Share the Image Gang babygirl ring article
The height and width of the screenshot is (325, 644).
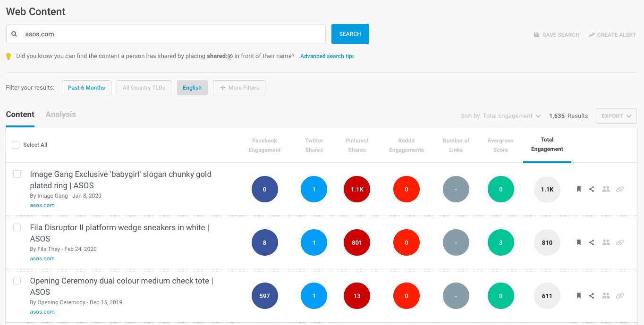click(592, 189)
